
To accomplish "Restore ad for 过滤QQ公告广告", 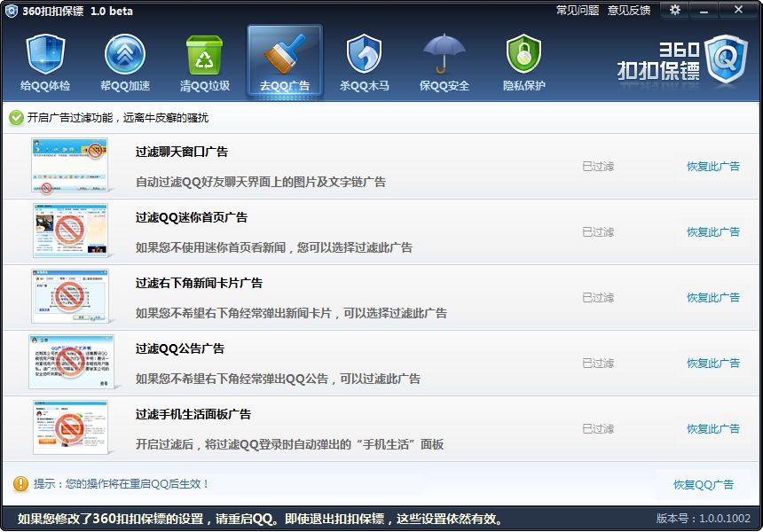I will click(713, 364).
